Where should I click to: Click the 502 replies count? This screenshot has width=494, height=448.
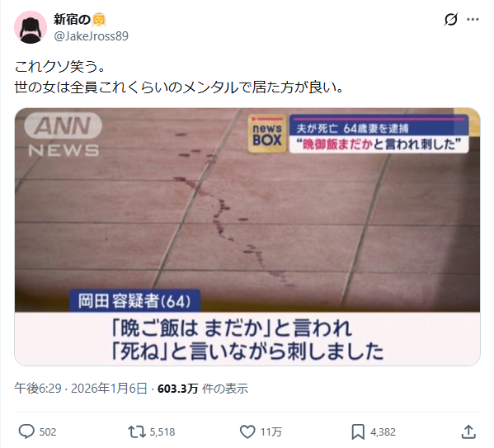click(x=48, y=431)
